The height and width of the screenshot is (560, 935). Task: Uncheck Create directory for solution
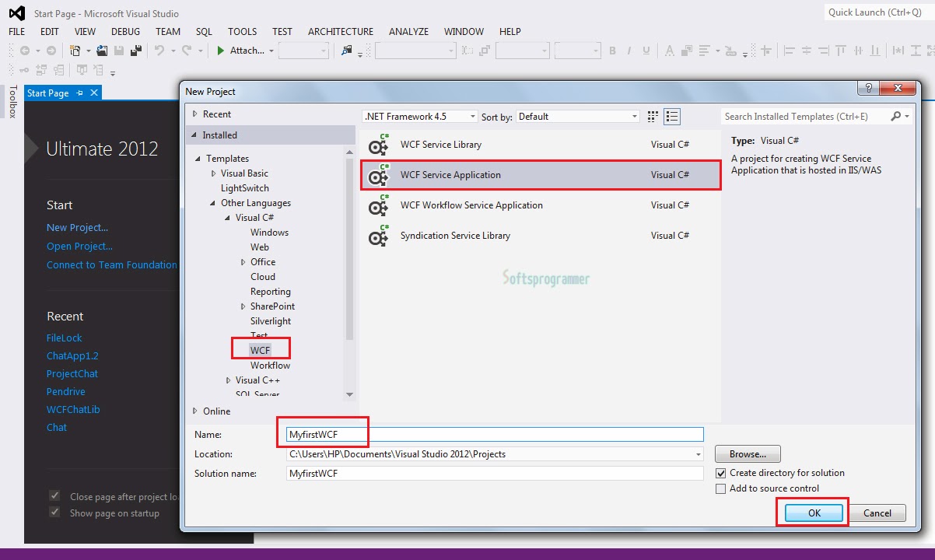(x=720, y=473)
